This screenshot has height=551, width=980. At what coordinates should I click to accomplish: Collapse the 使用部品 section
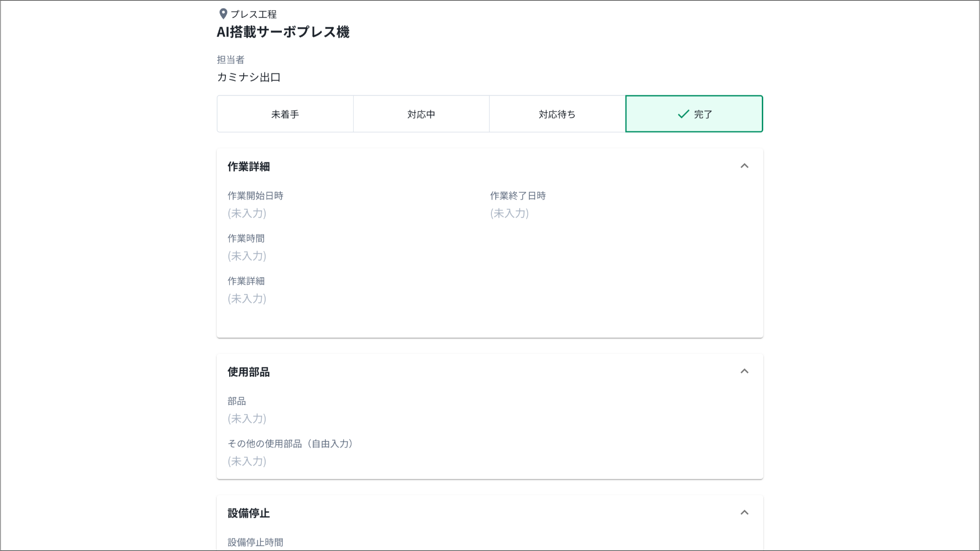(744, 371)
